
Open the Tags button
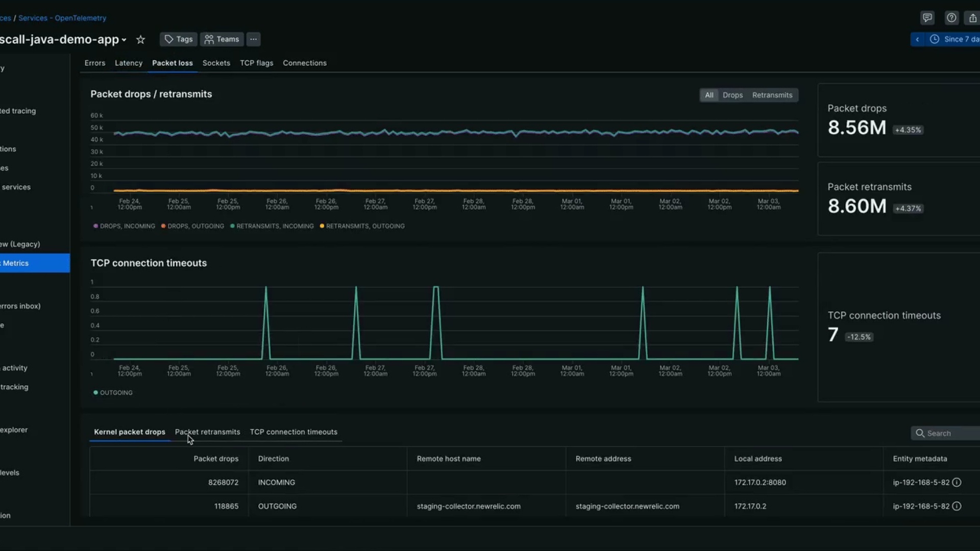coord(179,39)
